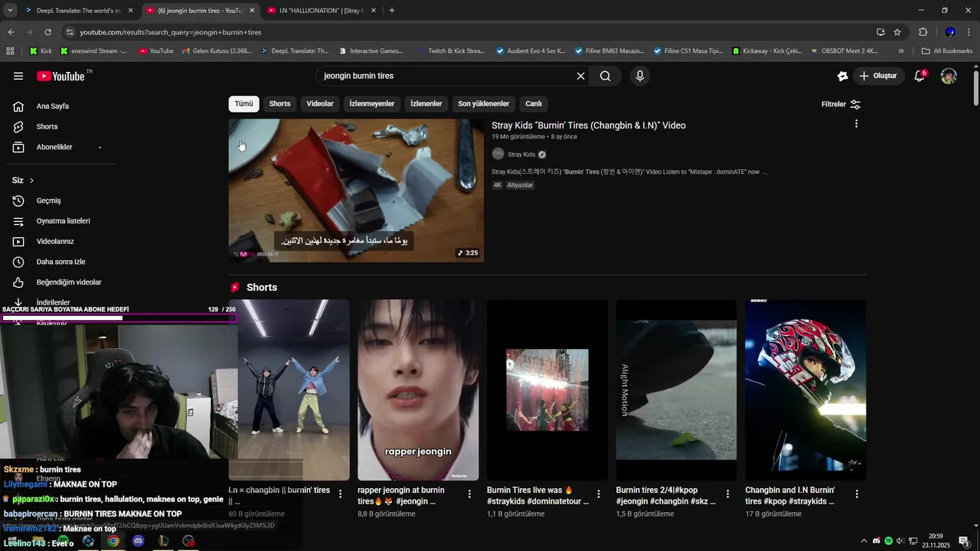
Task: Open the Kick bookmark
Action: point(41,51)
